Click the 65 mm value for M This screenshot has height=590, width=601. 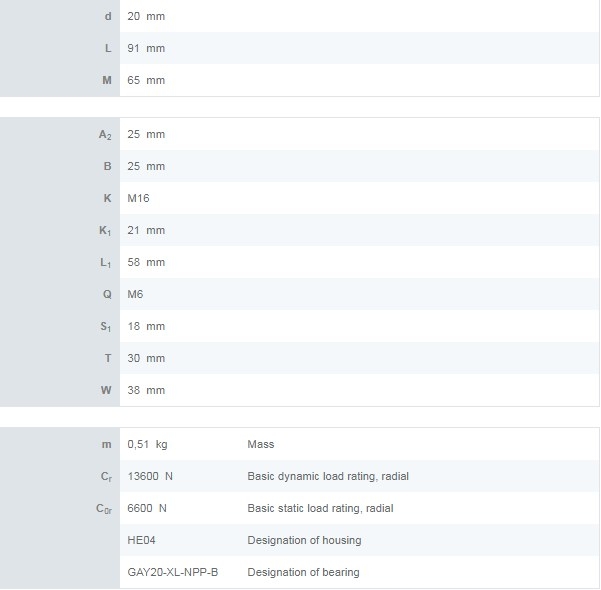146,81
